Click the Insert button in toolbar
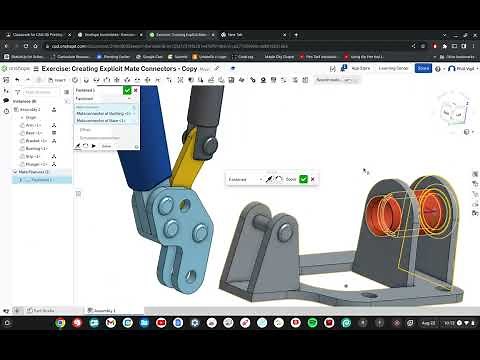This screenshot has height=360, width=480. pyautogui.click(x=57, y=80)
